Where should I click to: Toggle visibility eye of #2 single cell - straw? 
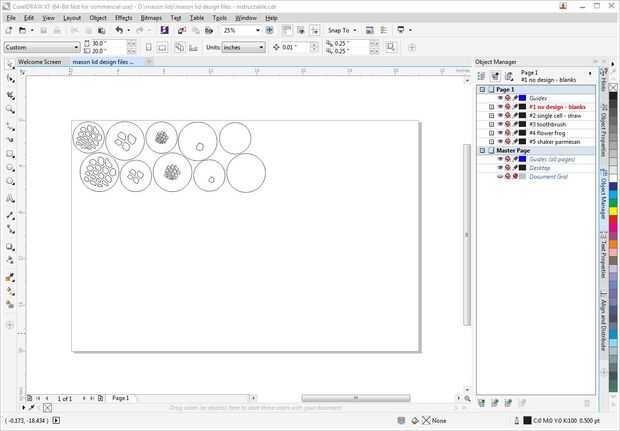coord(500,115)
